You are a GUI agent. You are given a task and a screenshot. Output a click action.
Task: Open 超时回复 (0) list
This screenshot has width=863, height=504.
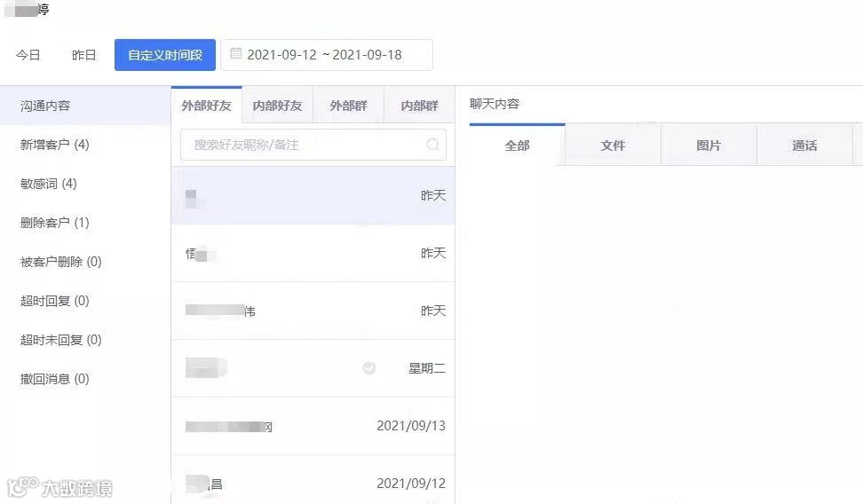[54, 301]
